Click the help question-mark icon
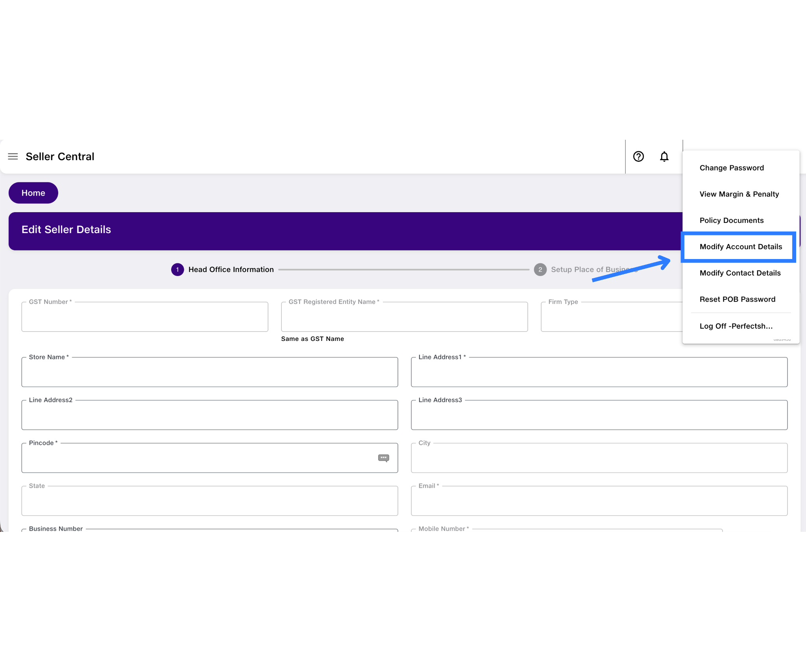This screenshot has width=806, height=672. pos(638,156)
